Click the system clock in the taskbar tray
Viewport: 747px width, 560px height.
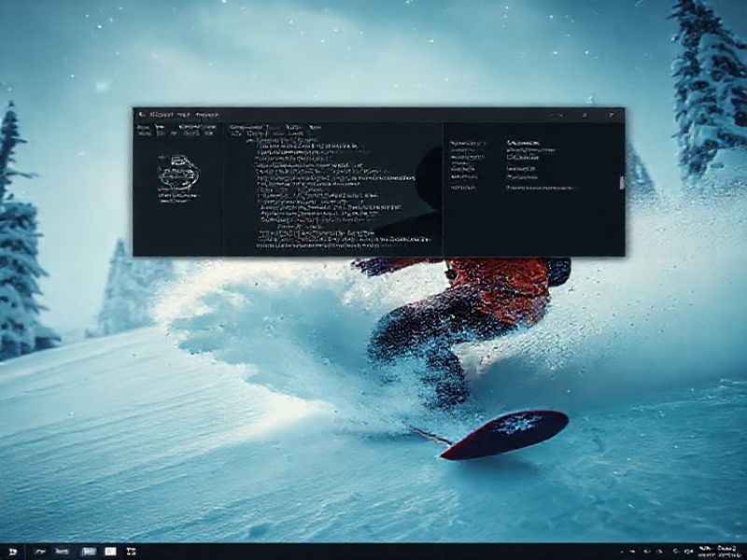coord(719,552)
